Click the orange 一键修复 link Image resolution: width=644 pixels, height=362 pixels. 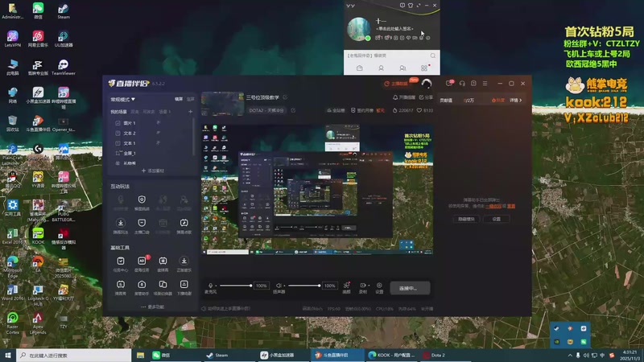(493, 206)
